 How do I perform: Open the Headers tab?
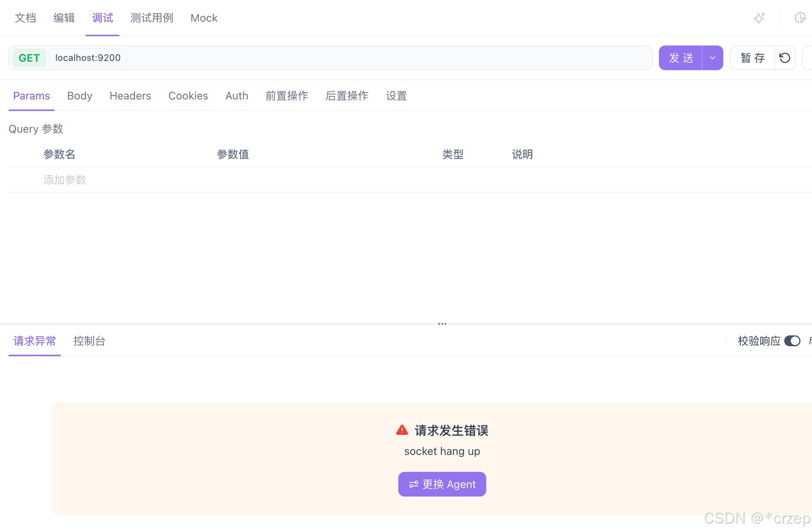130,96
